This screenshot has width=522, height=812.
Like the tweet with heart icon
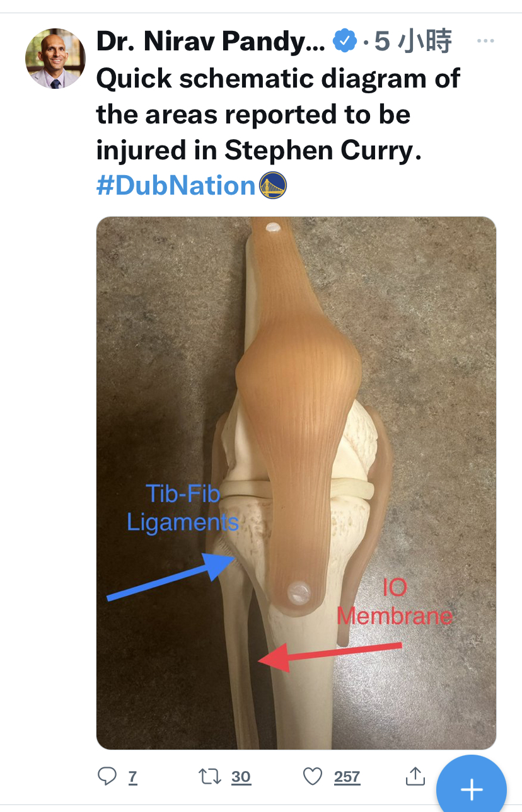[x=313, y=777]
